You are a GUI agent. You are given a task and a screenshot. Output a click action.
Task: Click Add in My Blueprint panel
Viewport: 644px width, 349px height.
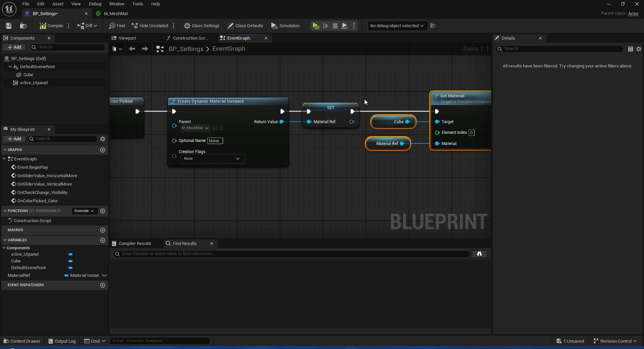coord(14,139)
